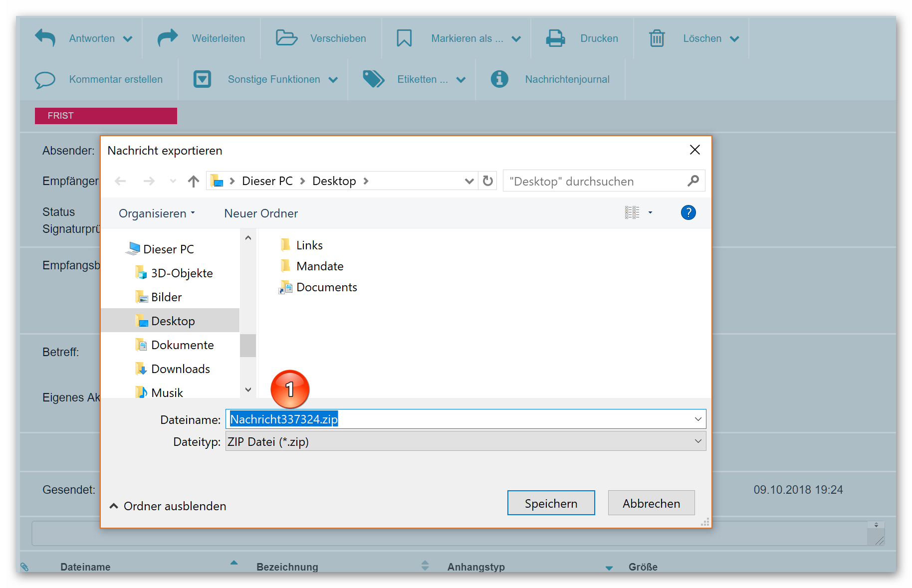Click Neuer Ordner to create folder
The width and height of the screenshot is (912, 588).
(x=261, y=213)
